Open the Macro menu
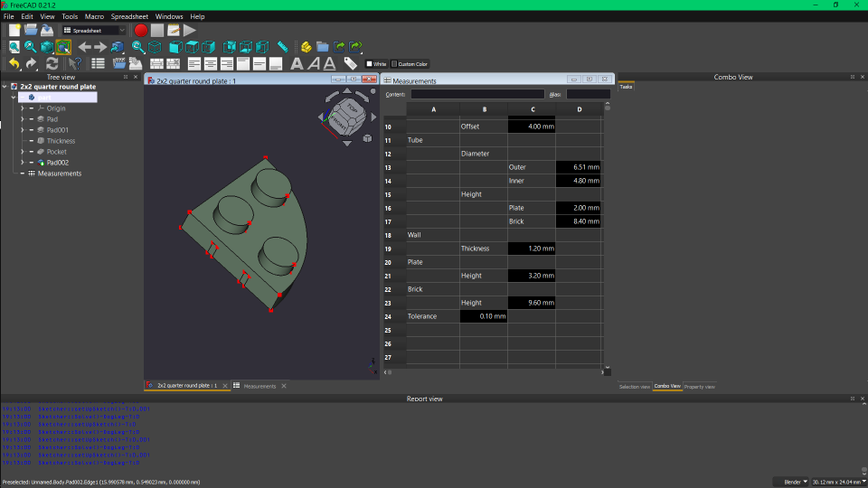Viewport: 868px width, 488px height. [x=94, y=16]
